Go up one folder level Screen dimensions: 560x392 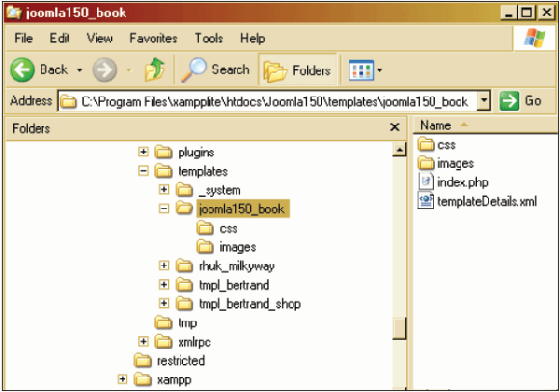click(x=155, y=69)
